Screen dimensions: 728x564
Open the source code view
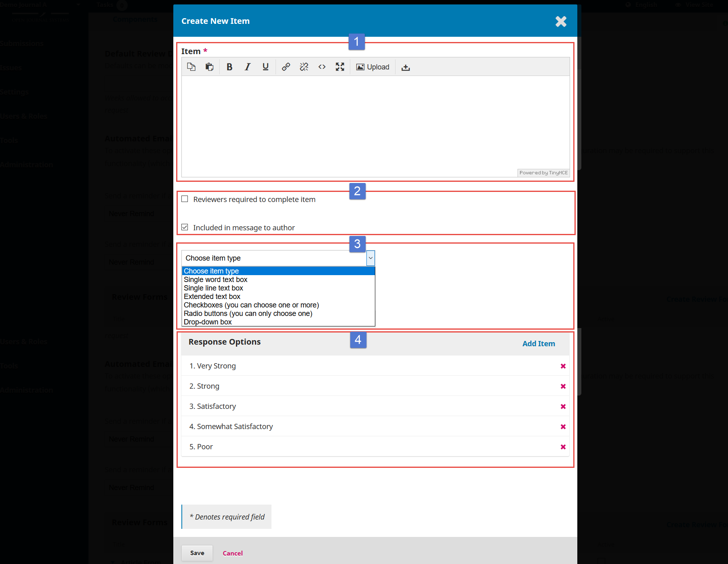322,67
